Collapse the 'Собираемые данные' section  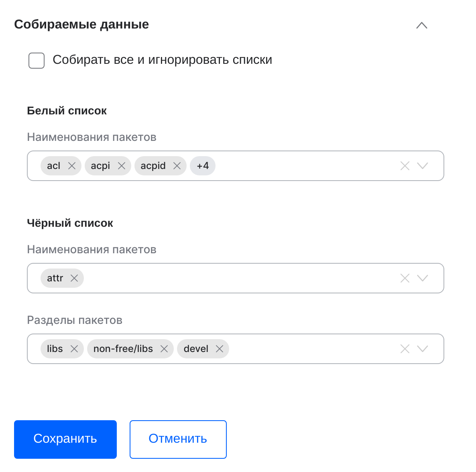422,25
